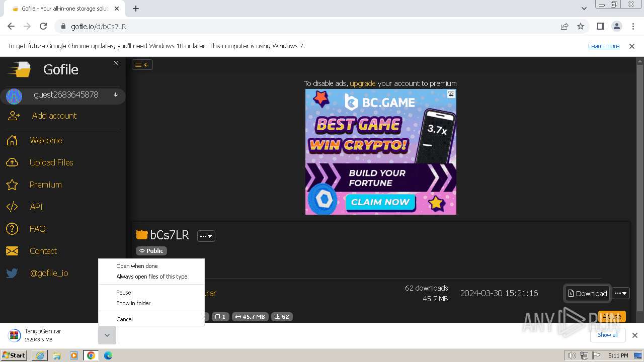Toggle the sidebar with the menu arrow button
The width and height of the screenshot is (644, 362).
pyautogui.click(x=142, y=64)
